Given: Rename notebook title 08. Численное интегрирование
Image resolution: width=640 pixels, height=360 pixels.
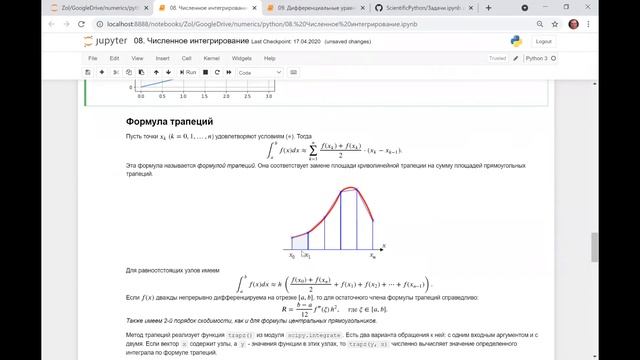Looking at the screenshot, I should click(x=191, y=41).
